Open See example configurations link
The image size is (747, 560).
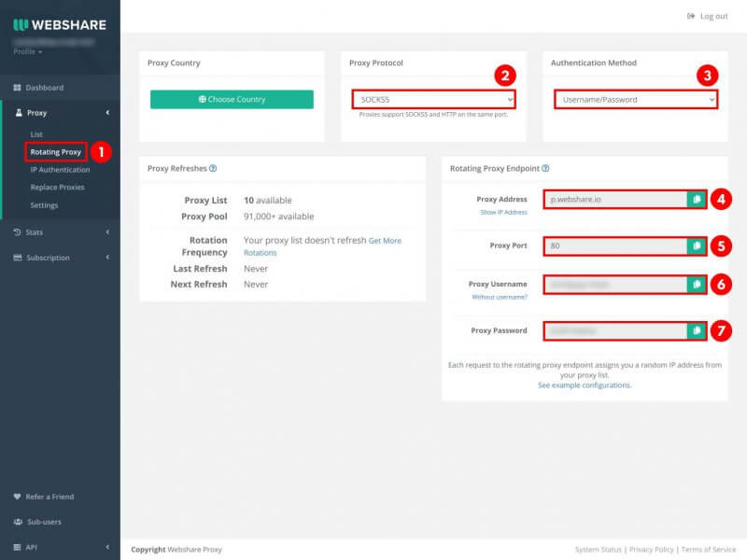[585, 385]
